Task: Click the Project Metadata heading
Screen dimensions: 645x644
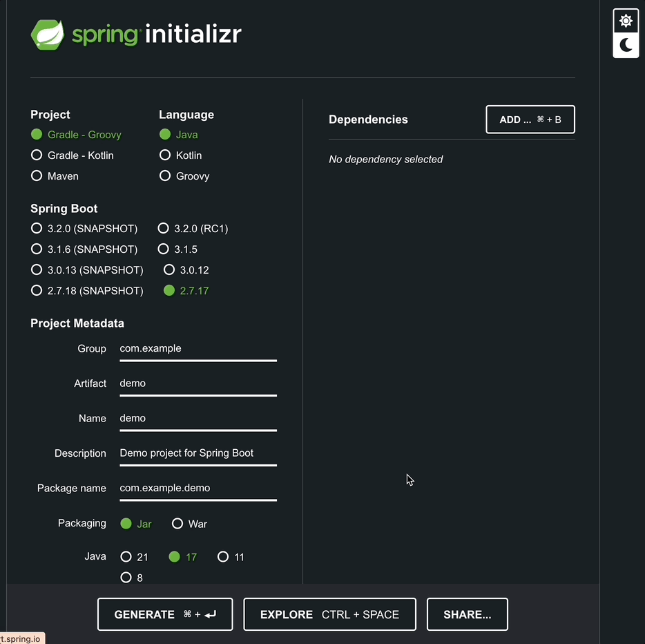Action: [77, 323]
